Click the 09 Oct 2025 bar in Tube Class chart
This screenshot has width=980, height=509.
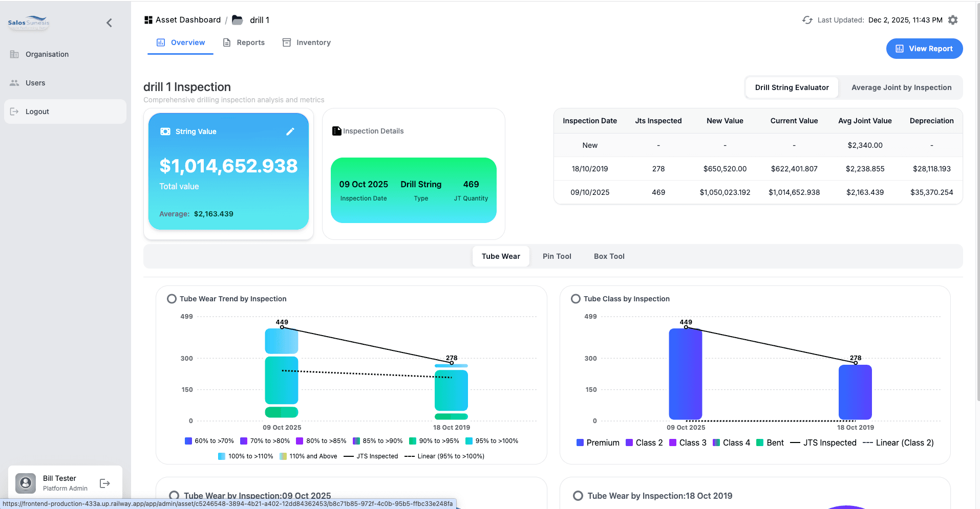point(685,373)
